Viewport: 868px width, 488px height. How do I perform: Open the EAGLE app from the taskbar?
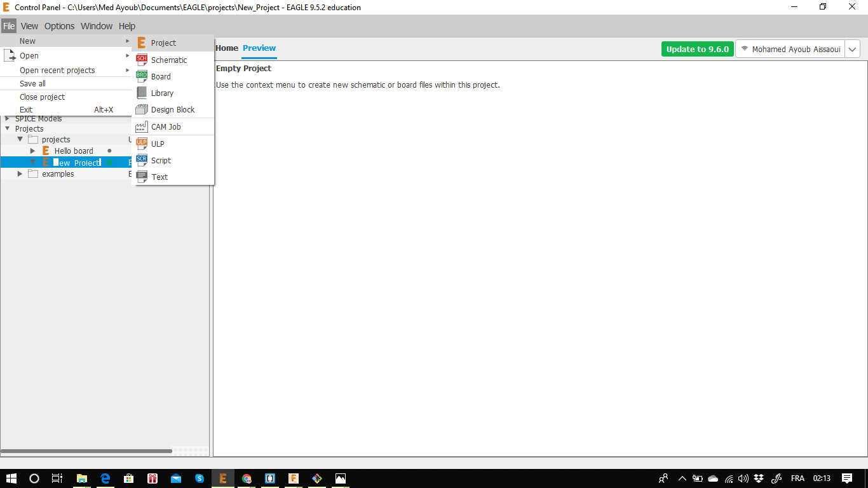(x=223, y=478)
